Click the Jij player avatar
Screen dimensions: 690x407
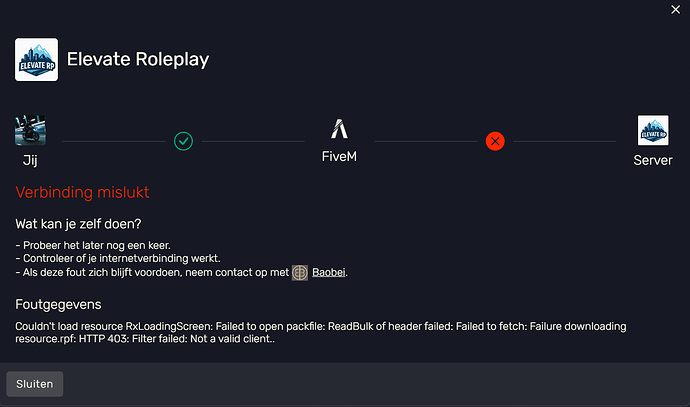(31, 131)
